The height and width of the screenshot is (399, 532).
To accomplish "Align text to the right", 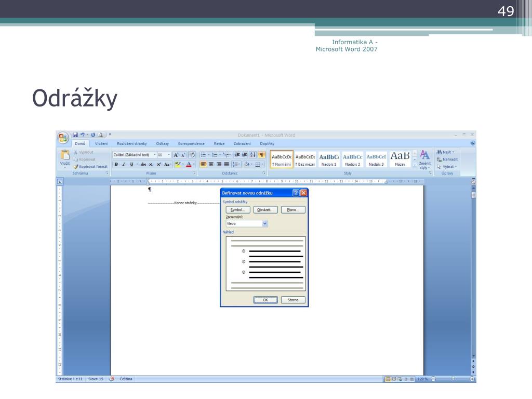I will point(219,164).
